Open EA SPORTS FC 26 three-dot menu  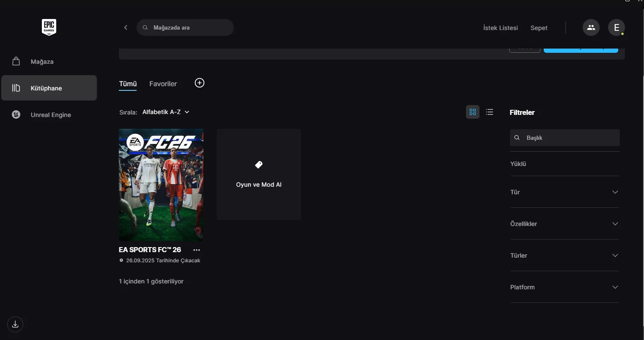click(x=197, y=250)
